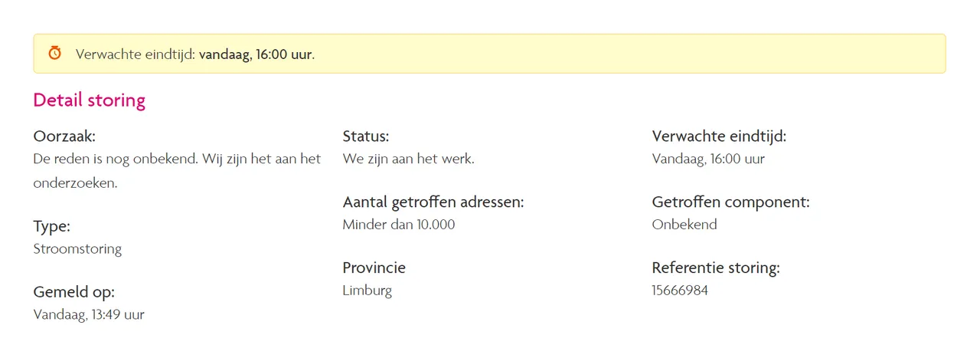This screenshot has width=980, height=358.
Task: Click the 'Getroffen component:' label
Action: [731, 202]
